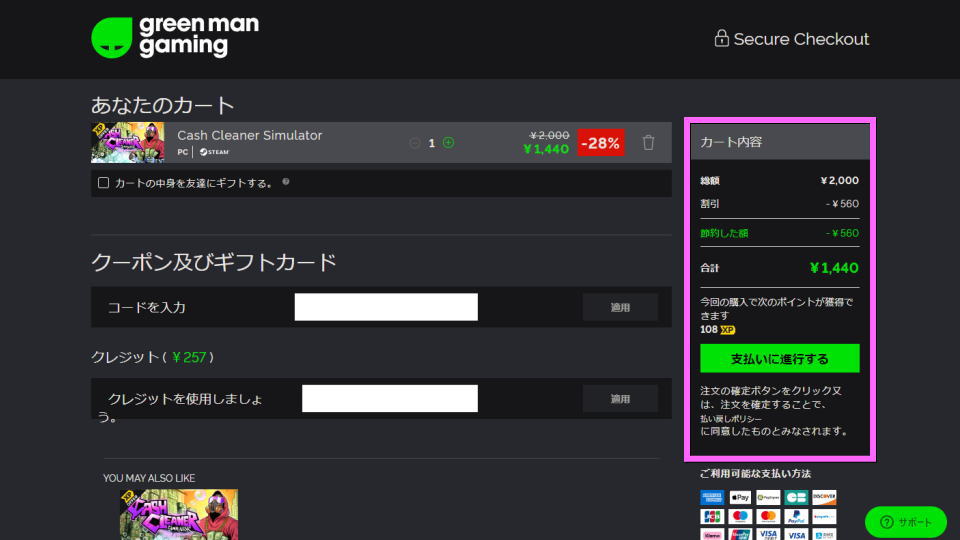Increase quantity with the green plus icon

tap(448, 143)
